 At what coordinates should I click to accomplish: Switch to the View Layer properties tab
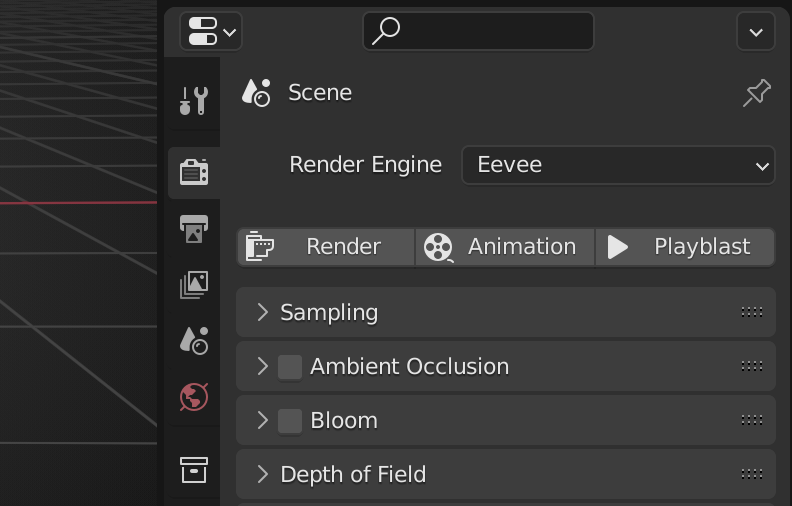(x=194, y=284)
